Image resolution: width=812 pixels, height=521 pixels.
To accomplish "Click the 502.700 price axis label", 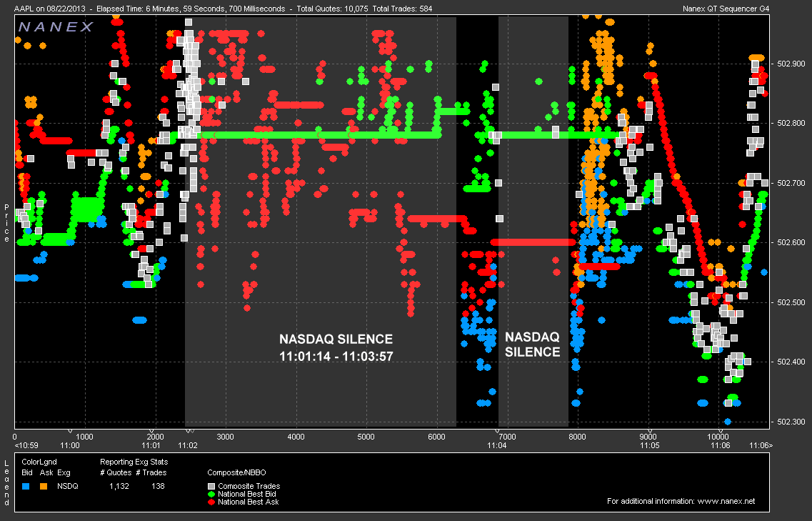I will (791, 183).
